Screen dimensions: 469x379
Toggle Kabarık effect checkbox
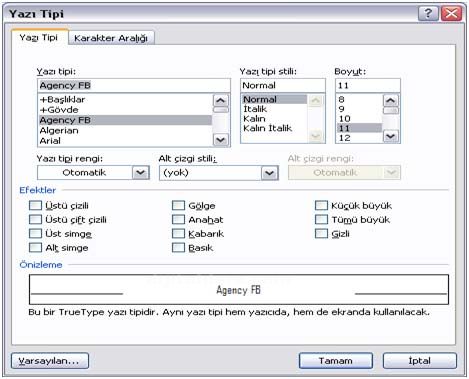(178, 233)
